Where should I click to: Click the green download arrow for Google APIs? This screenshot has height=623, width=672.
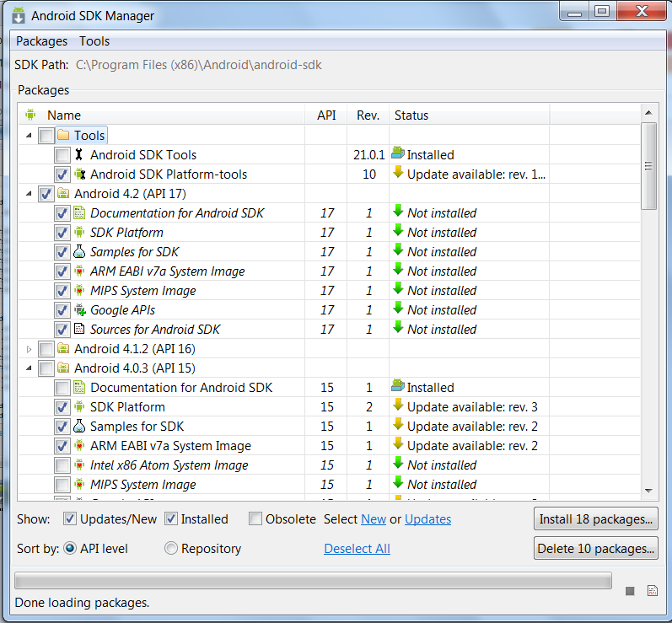pyautogui.click(x=399, y=308)
